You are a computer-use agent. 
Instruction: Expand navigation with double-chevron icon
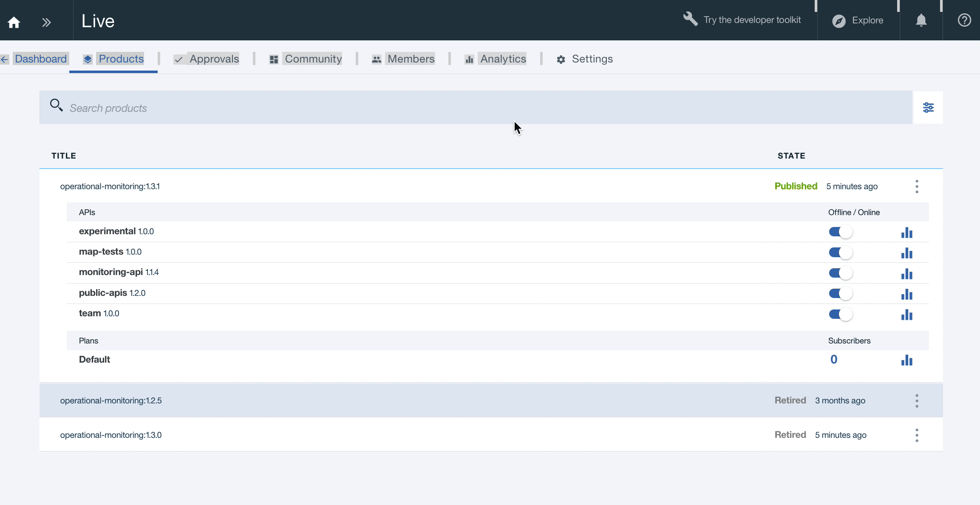[46, 22]
